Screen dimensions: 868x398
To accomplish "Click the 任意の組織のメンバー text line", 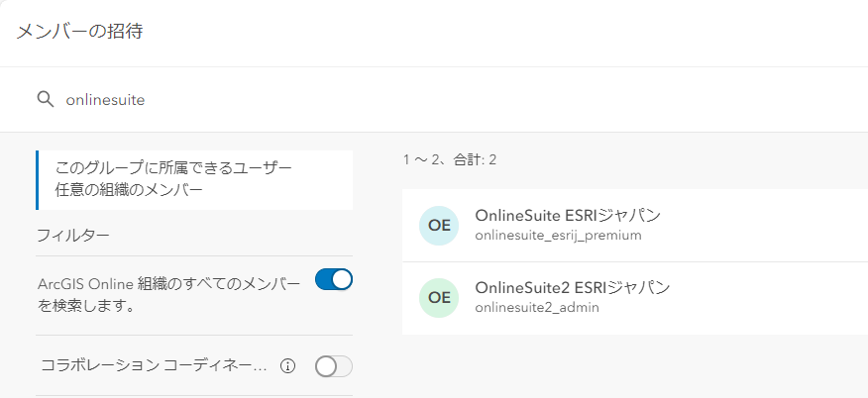I will click(x=130, y=190).
